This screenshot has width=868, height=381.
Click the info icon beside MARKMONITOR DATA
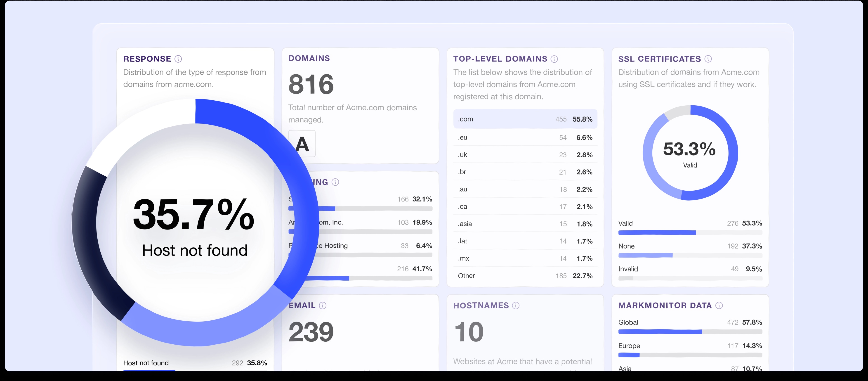coord(719,305)
